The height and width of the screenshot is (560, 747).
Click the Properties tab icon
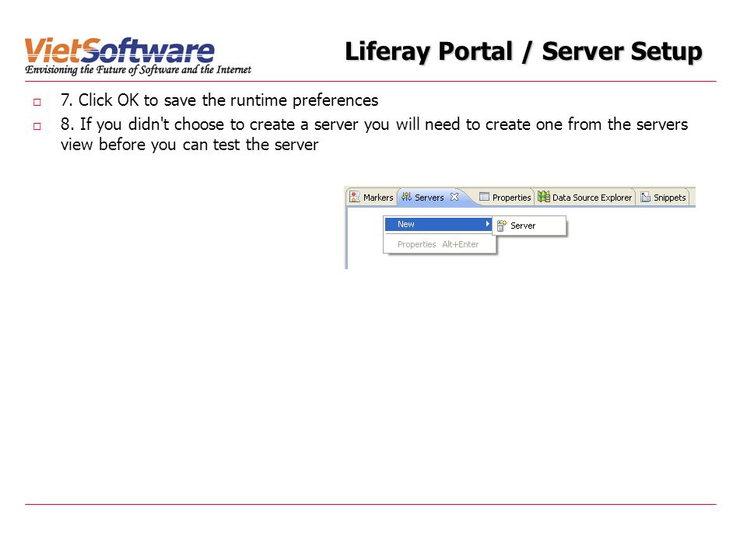coord(484,197)
